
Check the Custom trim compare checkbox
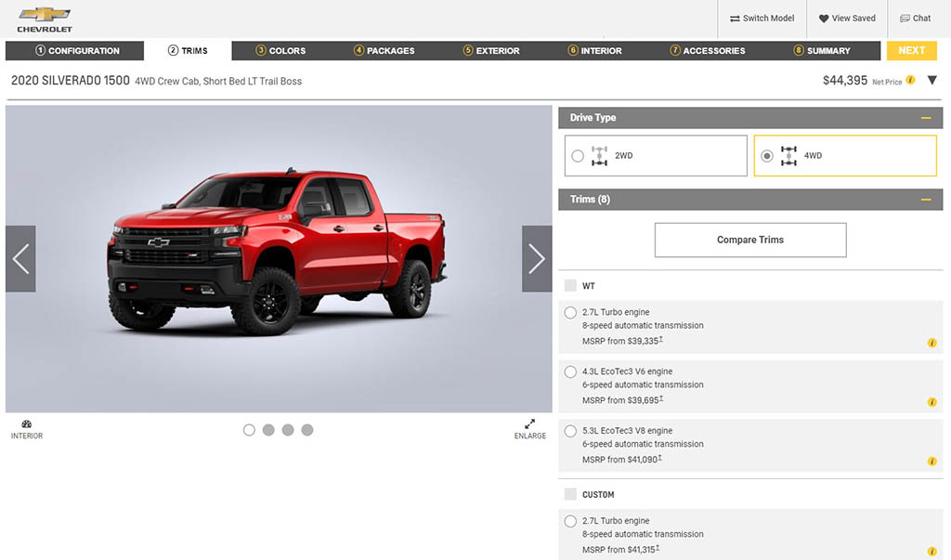(570, 494)
